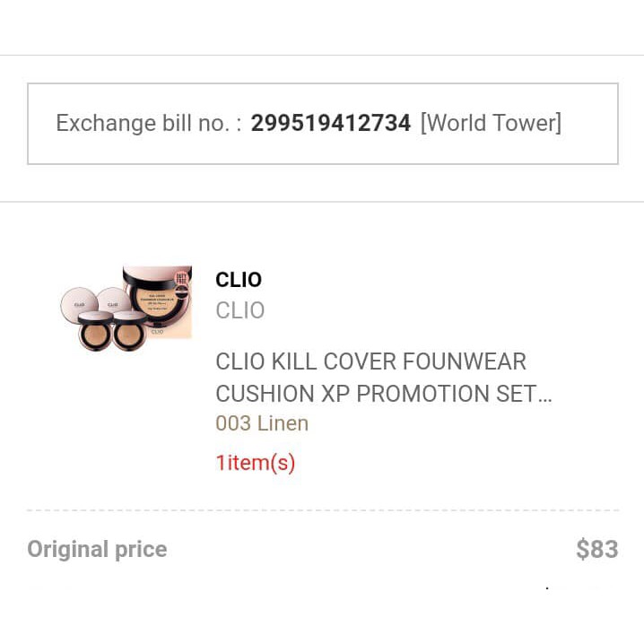Click the dashed divider above Original price

322,510
